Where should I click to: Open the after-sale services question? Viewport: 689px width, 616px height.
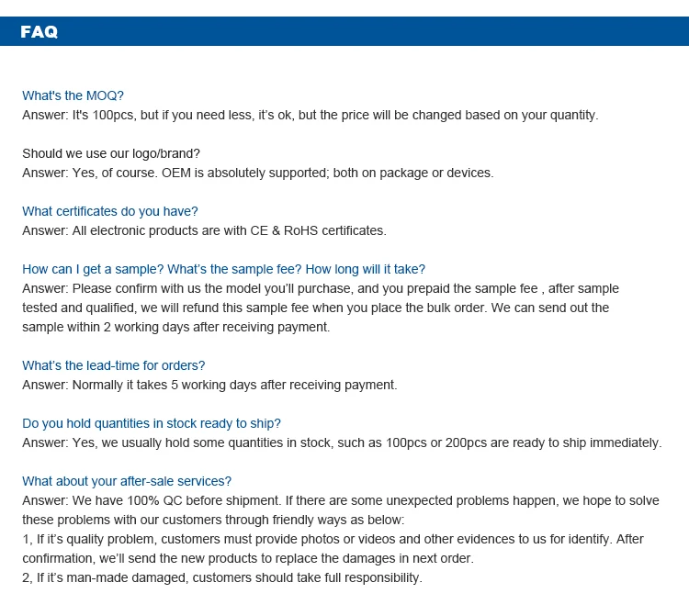pyautogui.click(x=127, y=481)
